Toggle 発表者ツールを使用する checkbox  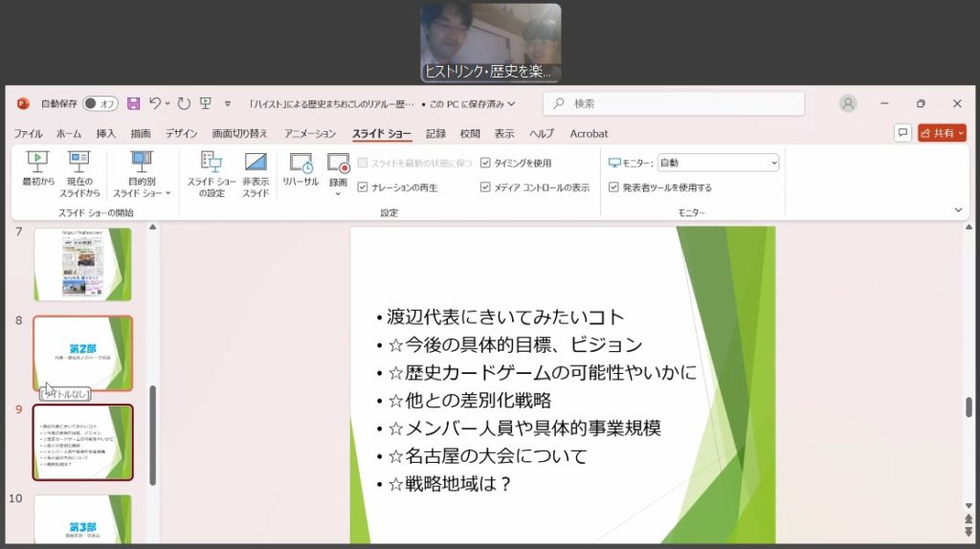pyautogui.click(x=614, y=187)
